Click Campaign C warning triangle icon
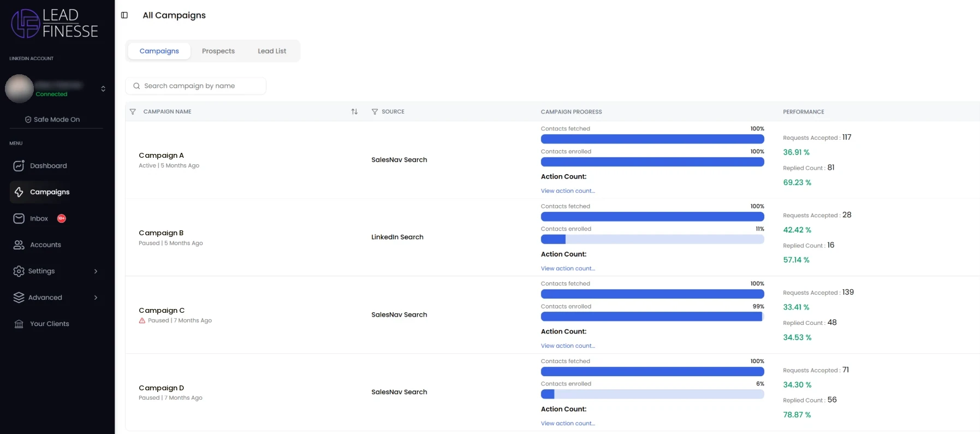This screenshot has height=434, width=980. tap(142, 320)
